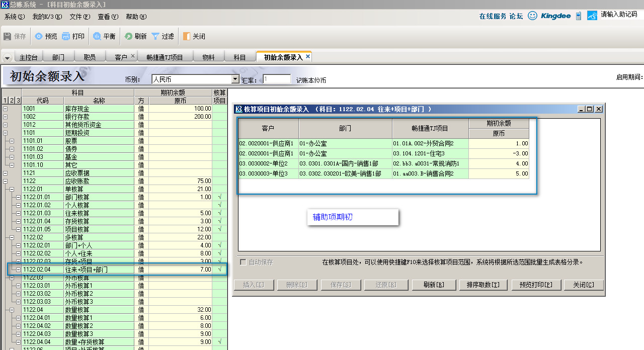
Task: Click the 排序取数 button in dialog
Action: pyautogui.click(x=482, y=285)
